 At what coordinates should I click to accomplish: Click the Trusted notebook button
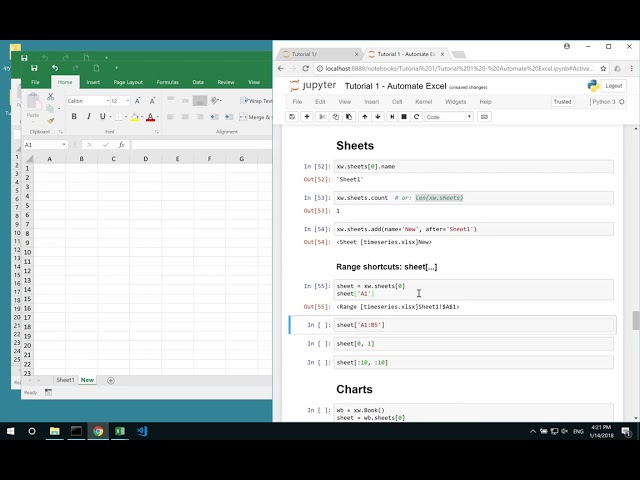tap(562, 102)
